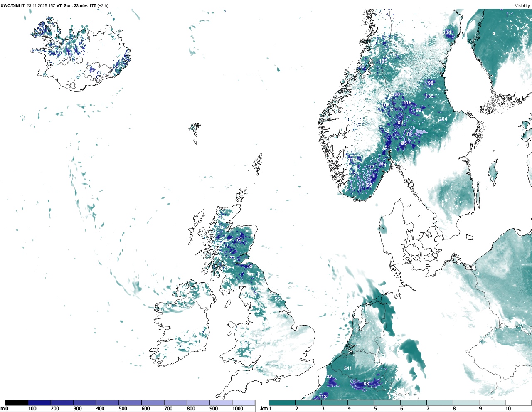This screenshot has width=532, height=412.
Task: Click the '568' value on England's east coast
Action: pos(278,299)
